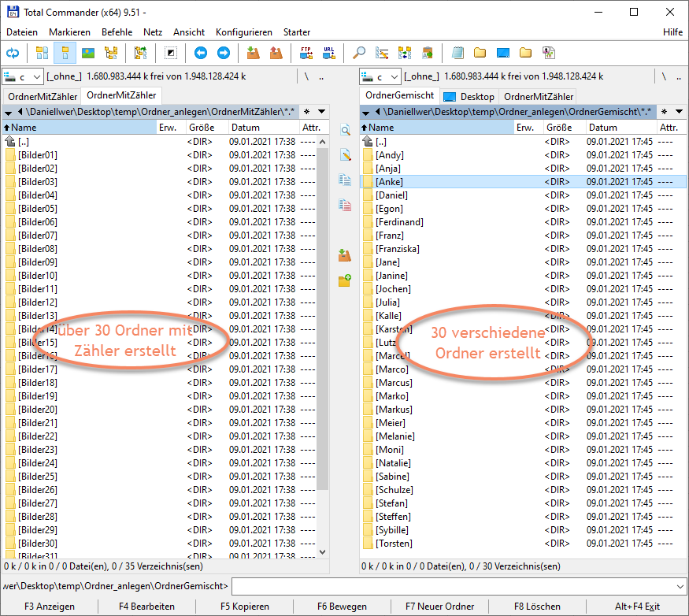Click the F7 Neuer Ordner button

pyautogui.click(x=440, y=607)
